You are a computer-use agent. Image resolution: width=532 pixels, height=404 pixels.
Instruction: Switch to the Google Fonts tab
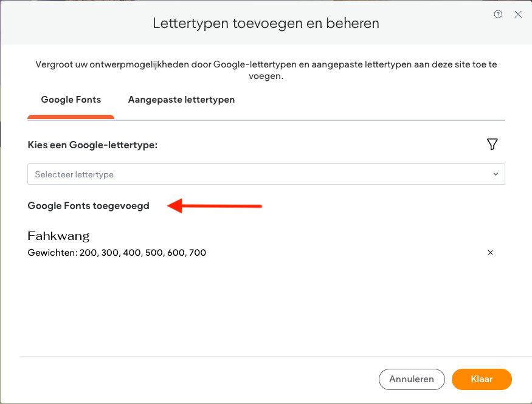[x=71, y=100]
